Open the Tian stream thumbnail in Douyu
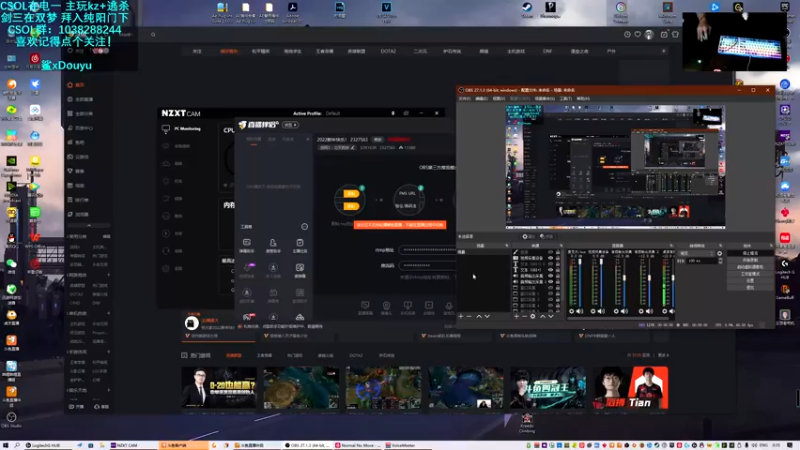The height and width of the screenshot is (450, 800). 631,388
